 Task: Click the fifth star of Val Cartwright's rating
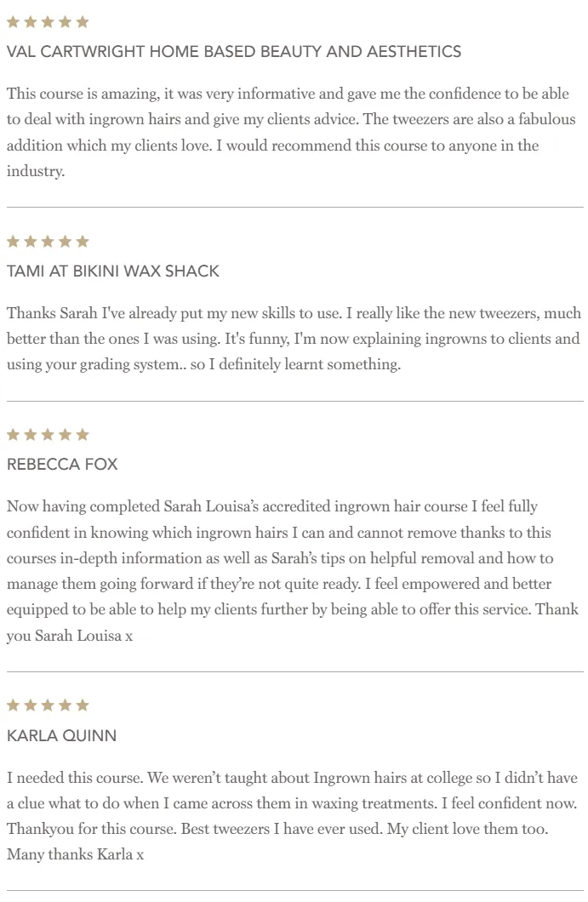coord(83,22)
